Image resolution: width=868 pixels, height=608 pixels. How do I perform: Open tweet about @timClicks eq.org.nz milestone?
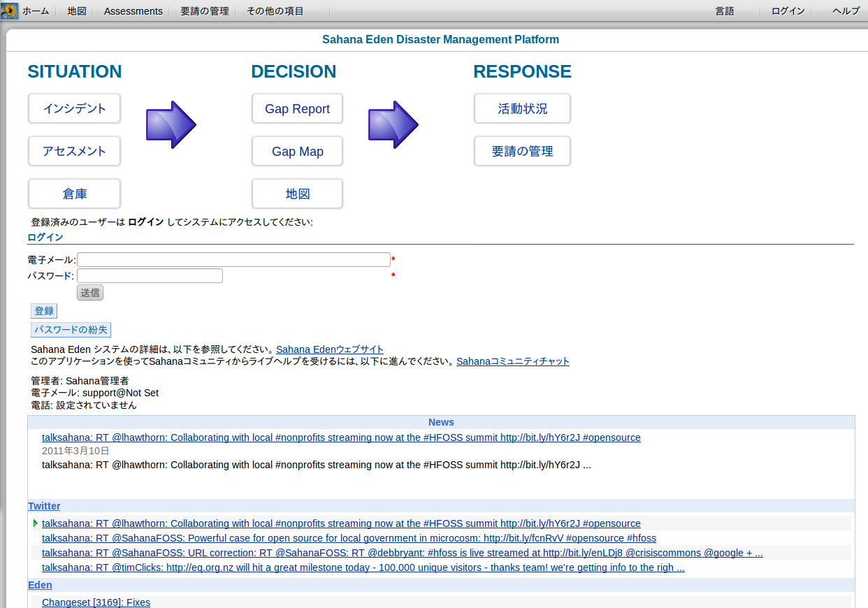point(363,567)
